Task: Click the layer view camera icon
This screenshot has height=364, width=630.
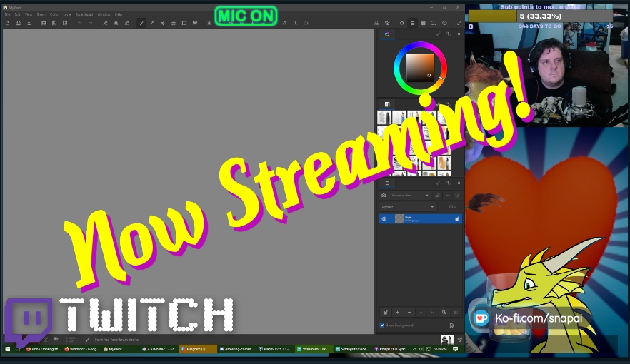Action: [x=384, y=195]
